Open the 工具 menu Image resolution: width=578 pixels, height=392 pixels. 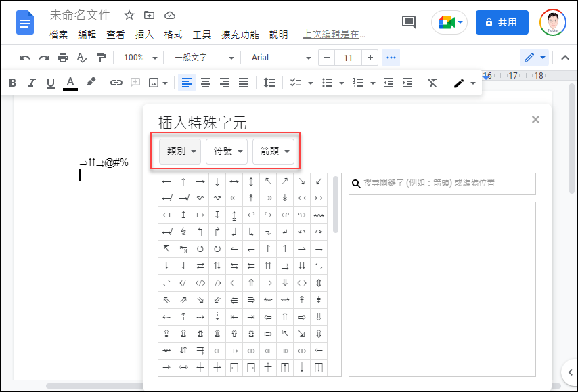point(202,35)
